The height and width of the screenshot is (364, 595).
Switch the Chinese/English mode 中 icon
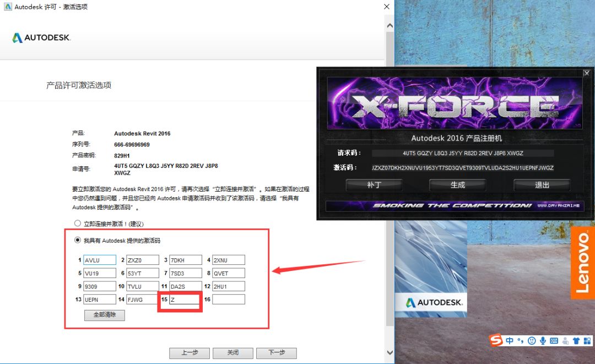click(510, 340)
